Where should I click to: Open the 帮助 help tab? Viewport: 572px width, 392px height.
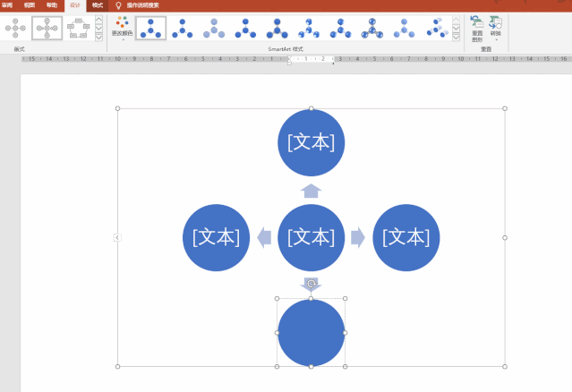click(x=52, y=5)
